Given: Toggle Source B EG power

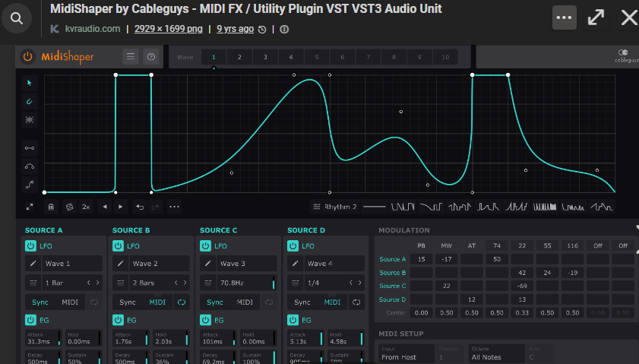Looking at the screenshot, I should pyautogui.click(x=119, y=320).
